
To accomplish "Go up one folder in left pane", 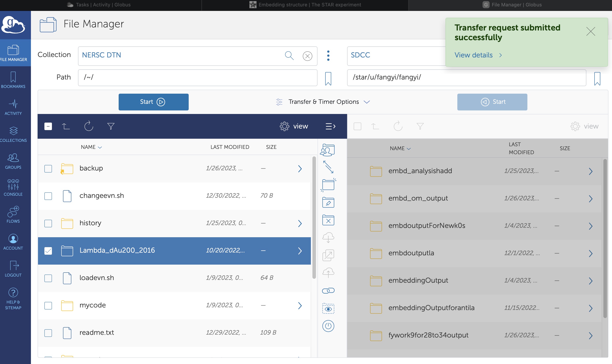I will point(66,126).
